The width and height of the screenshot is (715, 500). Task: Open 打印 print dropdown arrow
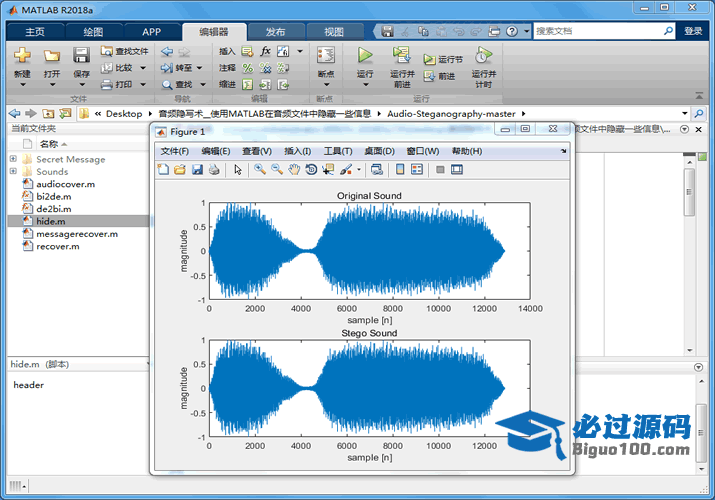coord(143,84)
